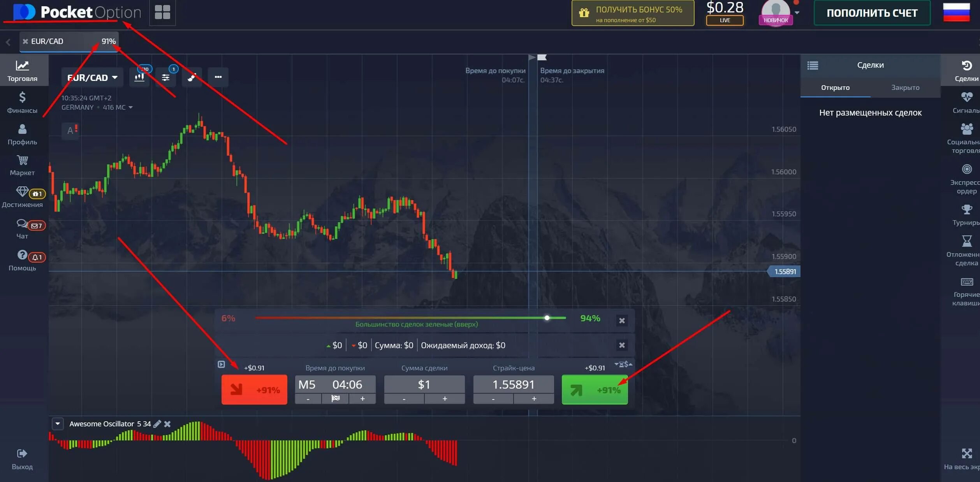The width and height of the screenshot is (980, 482).
Task: Click the green +91% buy up button
Action: (x=595, y=390)
